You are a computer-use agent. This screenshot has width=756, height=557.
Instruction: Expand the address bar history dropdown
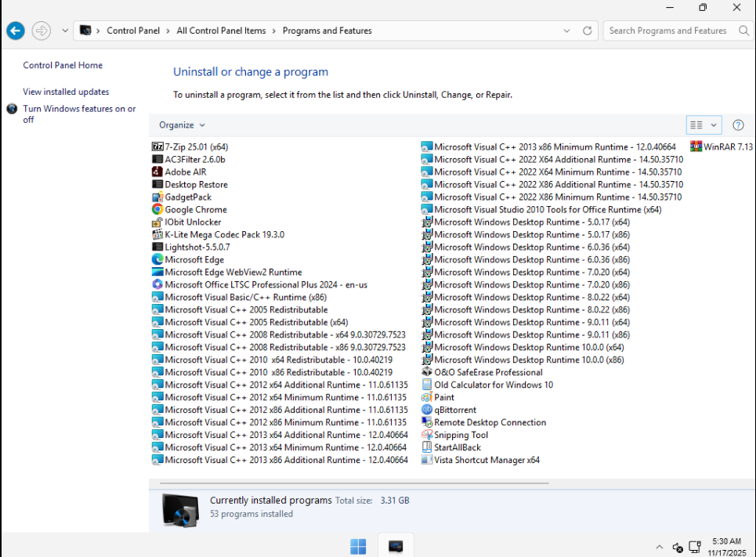[566, 31]
